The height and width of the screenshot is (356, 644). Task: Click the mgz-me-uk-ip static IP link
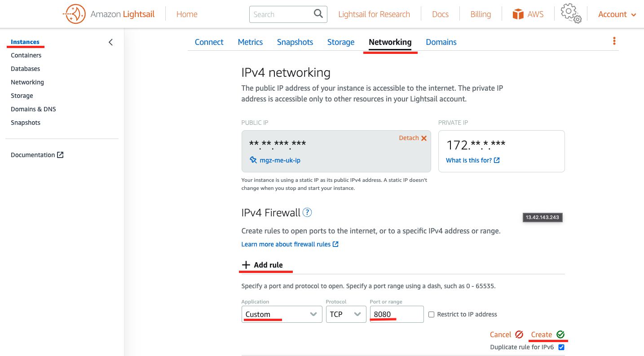[x=280, y=160]
